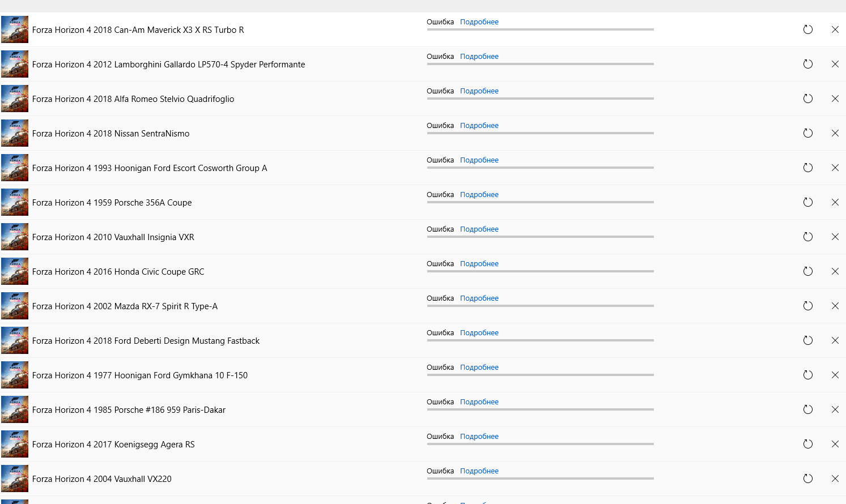Open Подробнее for Can-Am Maverick X3 error
The image size is (846, 504).
(479, 22)
